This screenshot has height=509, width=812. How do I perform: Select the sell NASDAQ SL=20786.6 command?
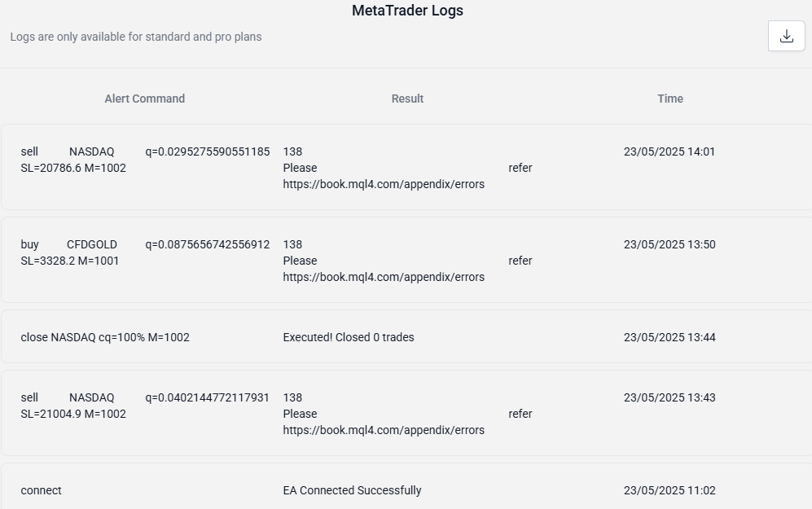coord(145,160)
